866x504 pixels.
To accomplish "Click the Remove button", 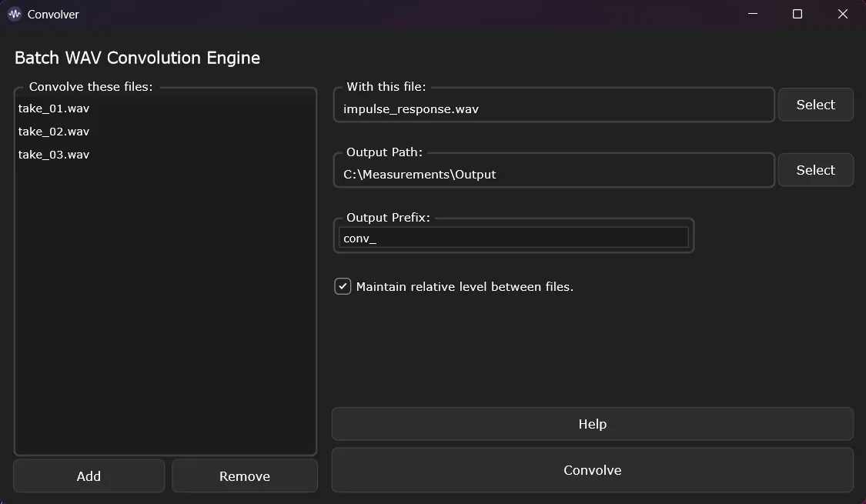I will (x=245, y=476).
